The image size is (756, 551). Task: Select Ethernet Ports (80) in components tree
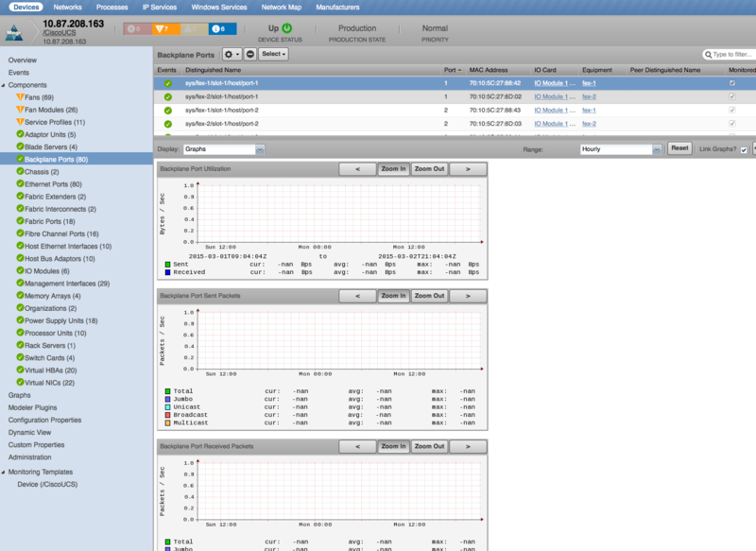point(53,184)
